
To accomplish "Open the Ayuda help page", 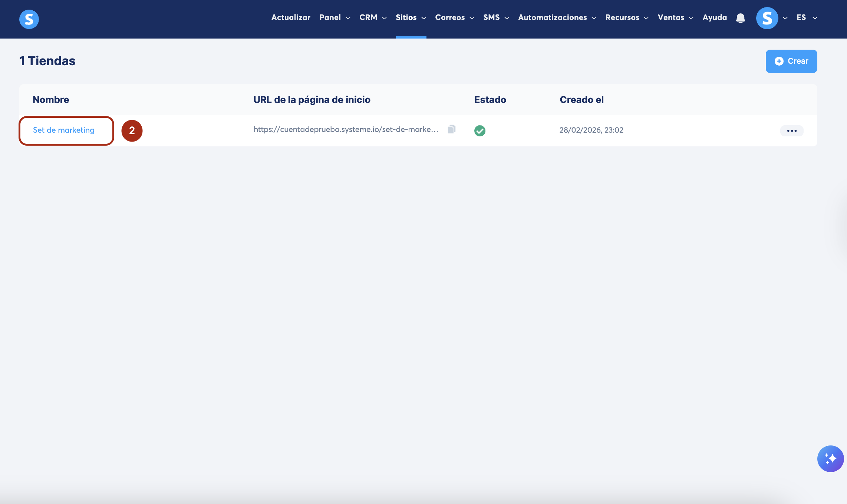I will 714,17.
